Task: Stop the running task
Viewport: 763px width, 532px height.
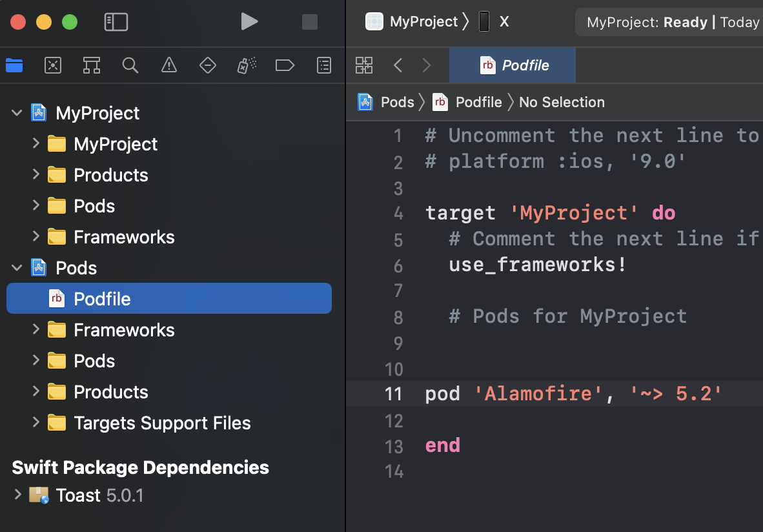Action: coord(309,22)
